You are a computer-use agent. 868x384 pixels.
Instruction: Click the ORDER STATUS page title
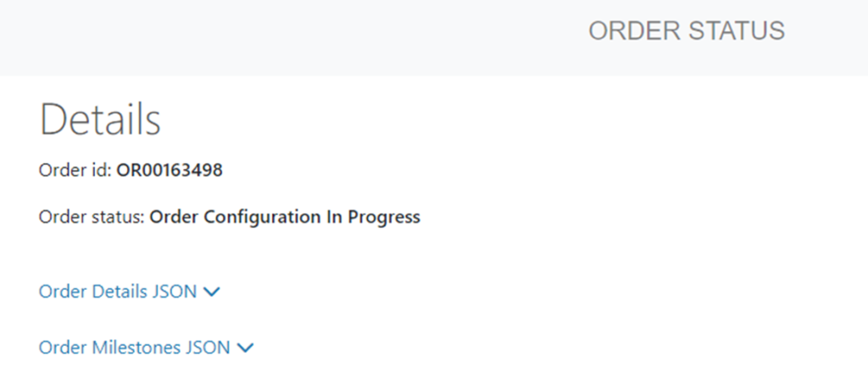point(686,31)
